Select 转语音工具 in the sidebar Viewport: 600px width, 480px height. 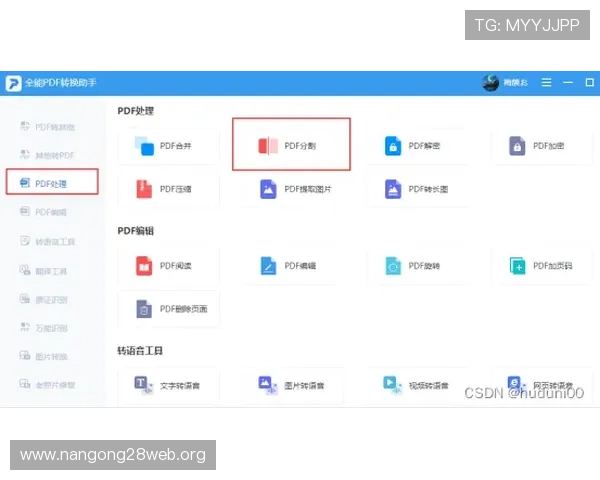[47, 242]
